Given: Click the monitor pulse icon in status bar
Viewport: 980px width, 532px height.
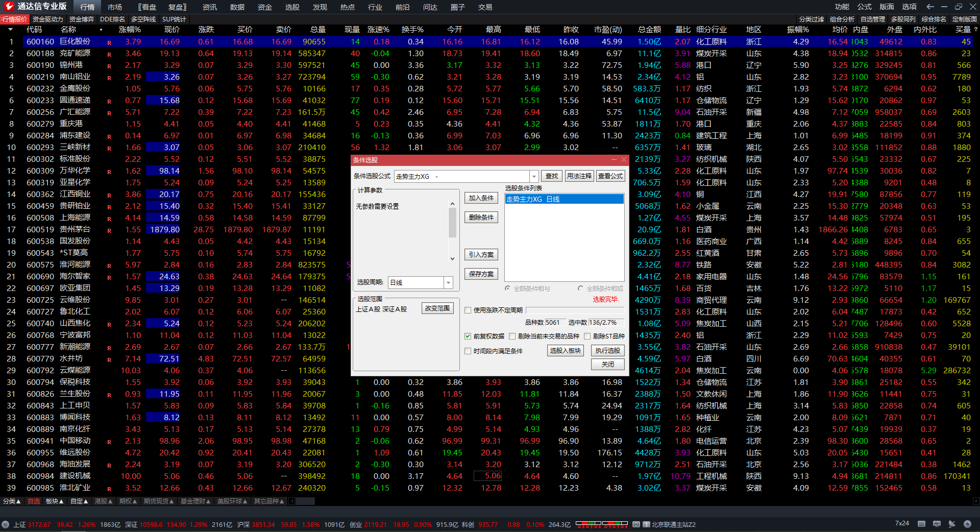Looking at the screenshot, I should point(937,524).
